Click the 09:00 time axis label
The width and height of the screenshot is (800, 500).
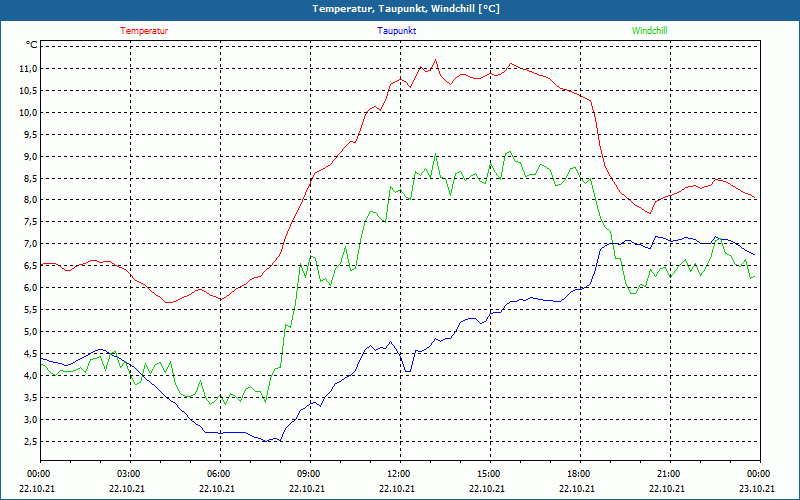tap(310, 473)
